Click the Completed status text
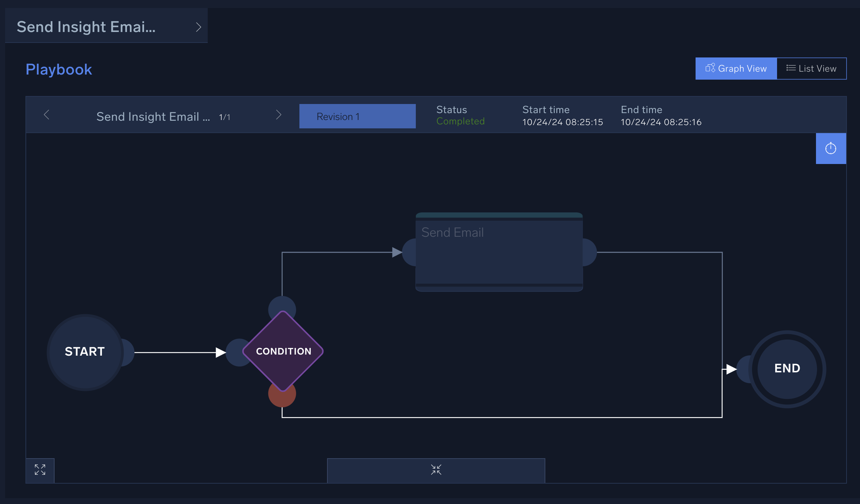 pyautogui.click(x=460, y=121)
